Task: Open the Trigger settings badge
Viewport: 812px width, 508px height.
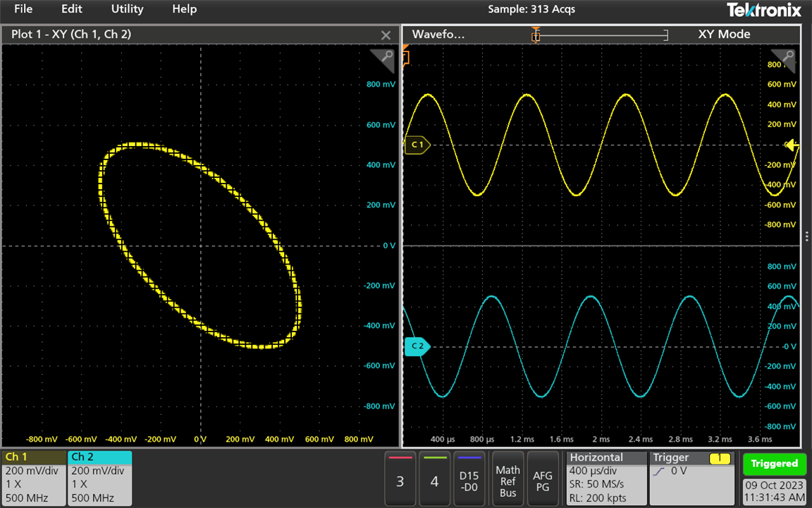Action: (x=692, y=478)
